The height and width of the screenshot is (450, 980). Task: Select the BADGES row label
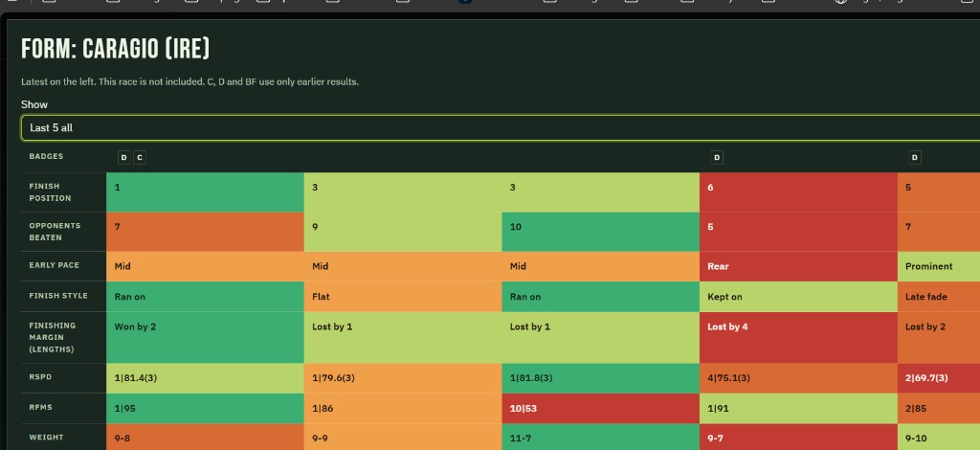point(46,156)
